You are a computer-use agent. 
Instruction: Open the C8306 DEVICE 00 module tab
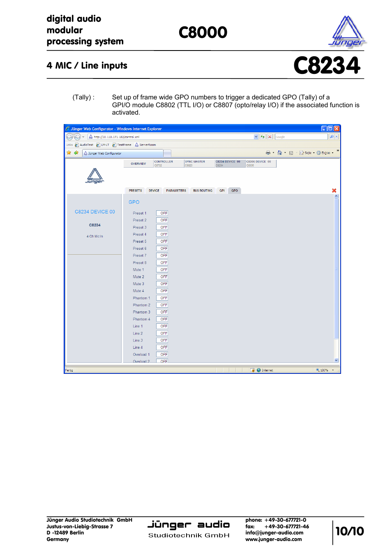click(x=261, y=164)
